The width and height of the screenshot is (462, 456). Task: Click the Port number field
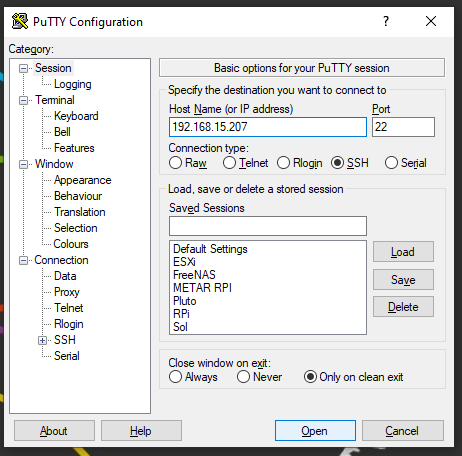point(403,127)
